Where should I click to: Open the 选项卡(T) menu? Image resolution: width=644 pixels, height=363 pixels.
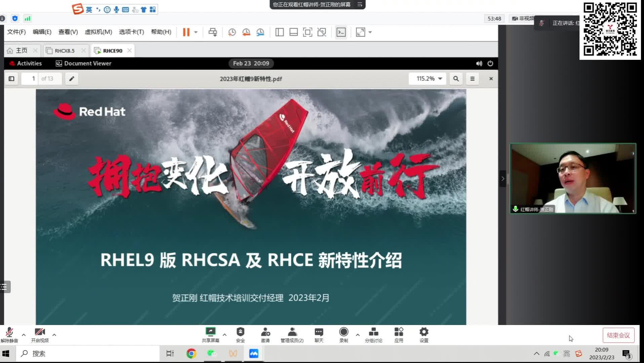131,32
